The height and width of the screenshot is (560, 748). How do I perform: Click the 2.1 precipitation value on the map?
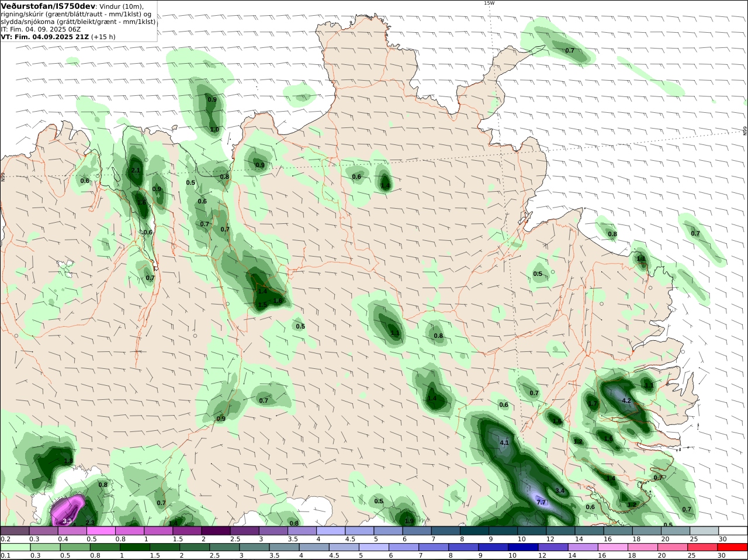click(x=136, y=171)
